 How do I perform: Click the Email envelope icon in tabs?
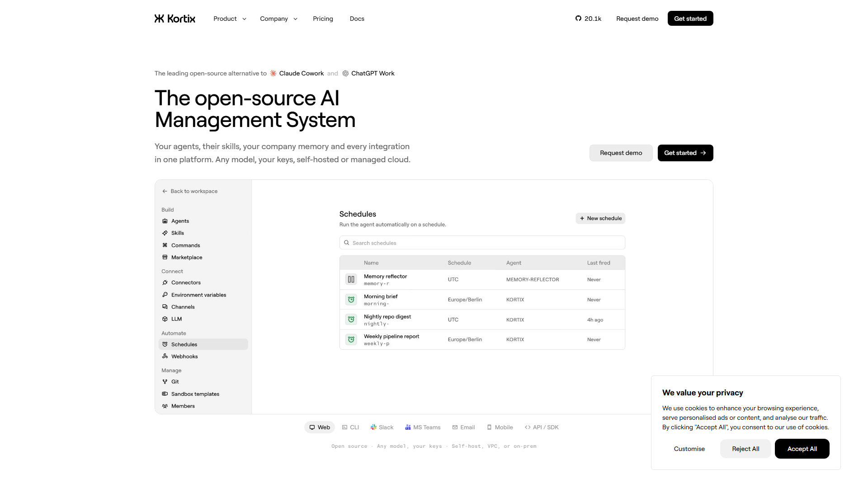(455, 427)
